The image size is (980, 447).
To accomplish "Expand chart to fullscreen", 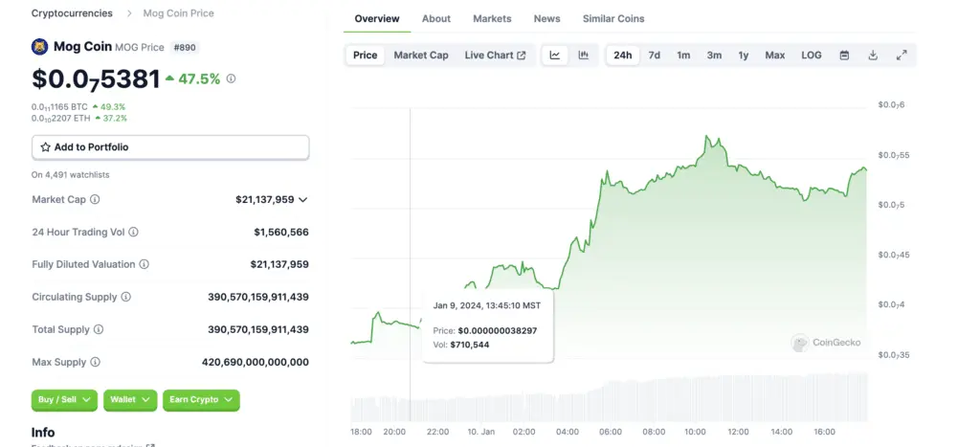I will (x=902, y=55).
